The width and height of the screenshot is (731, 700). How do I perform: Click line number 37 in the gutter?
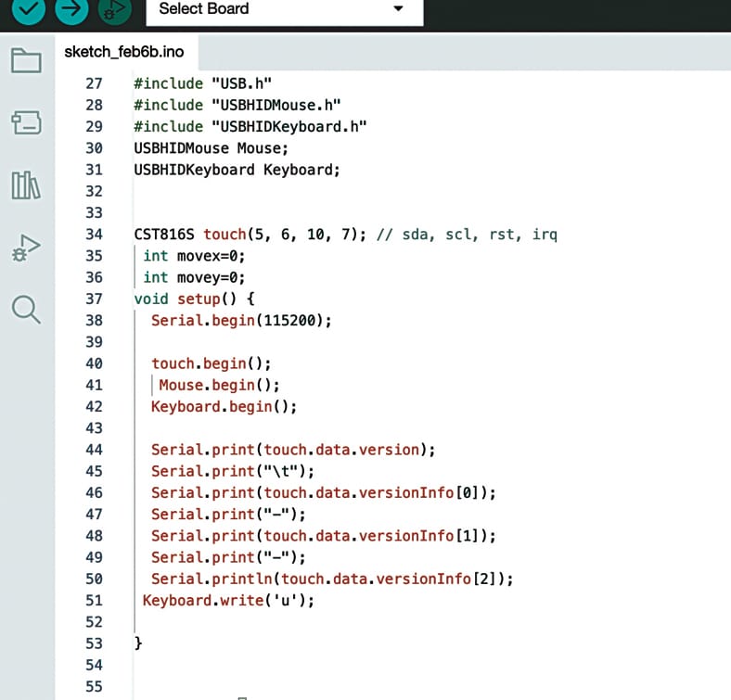[x=94, y=299]
